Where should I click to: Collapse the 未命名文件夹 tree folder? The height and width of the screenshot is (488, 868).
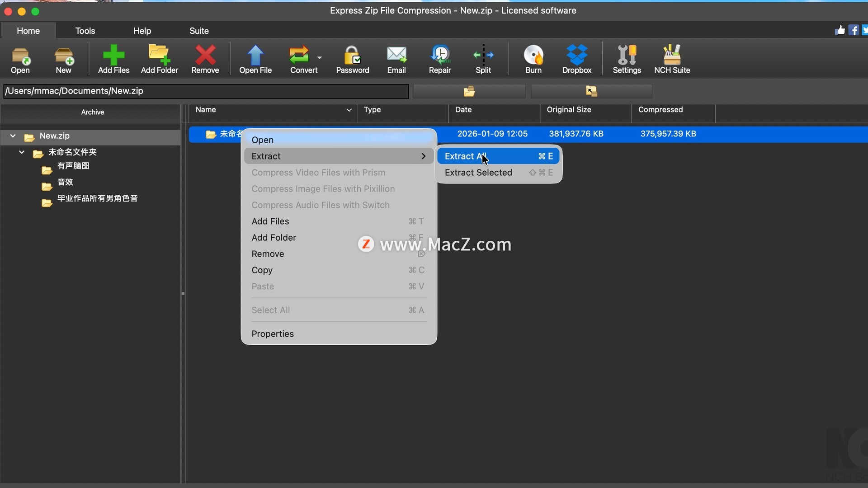pyautogui.click(x=22, y=152)
